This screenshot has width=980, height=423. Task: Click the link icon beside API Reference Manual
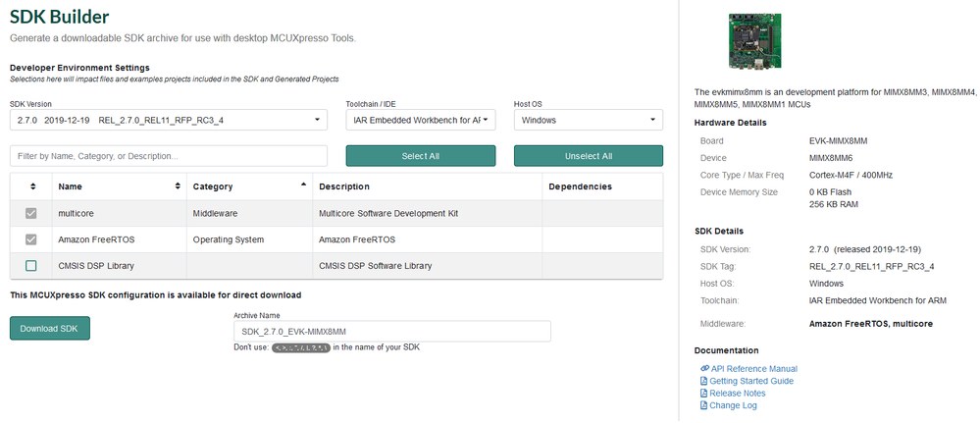tap(704, 369)
